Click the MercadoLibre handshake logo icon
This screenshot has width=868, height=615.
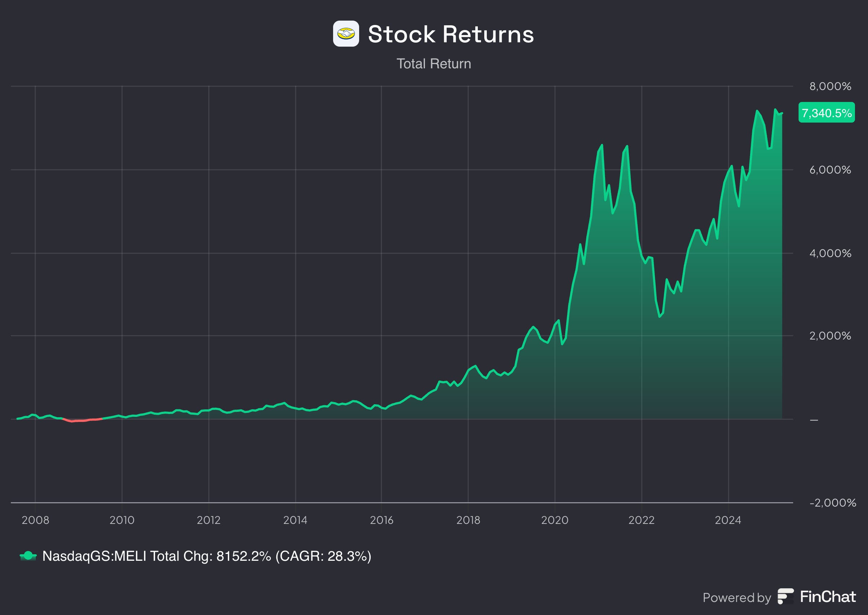[x=346, y=34]
